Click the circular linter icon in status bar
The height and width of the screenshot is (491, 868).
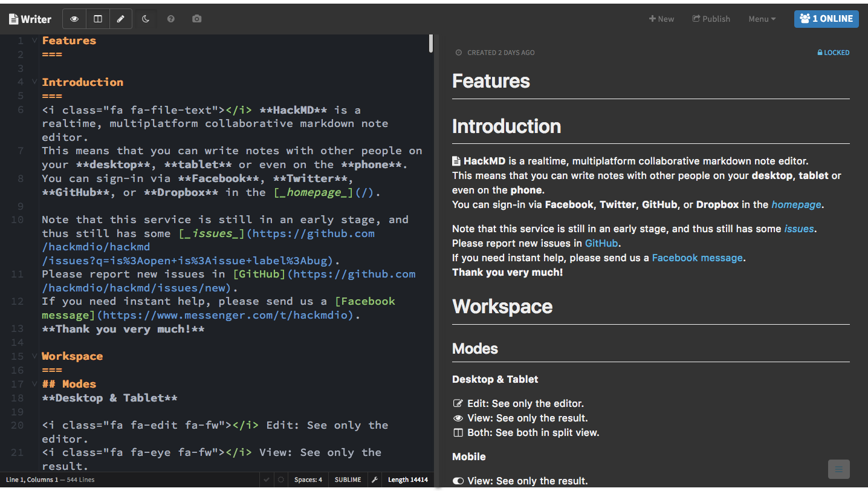click(281, 480)
